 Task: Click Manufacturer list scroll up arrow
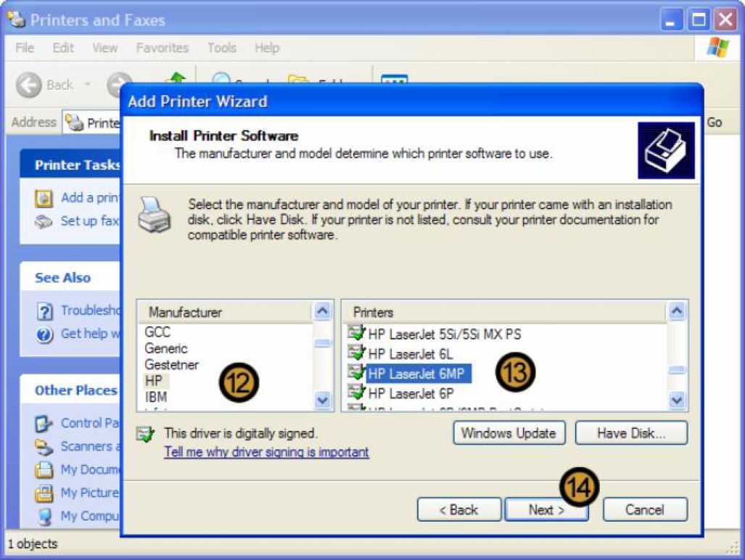pyautogui.click(x=323, y=310)
